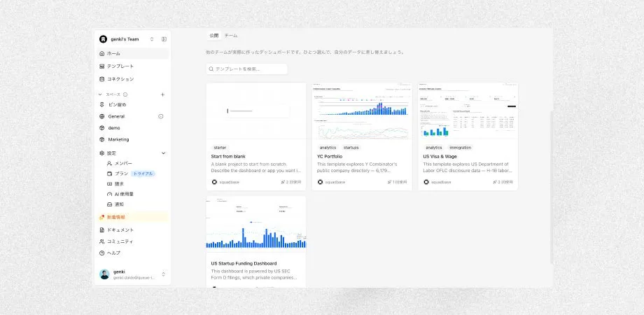Collapse the スペース section chevron
The height and width of the screenshot is (315, 644).
(100, 94)
